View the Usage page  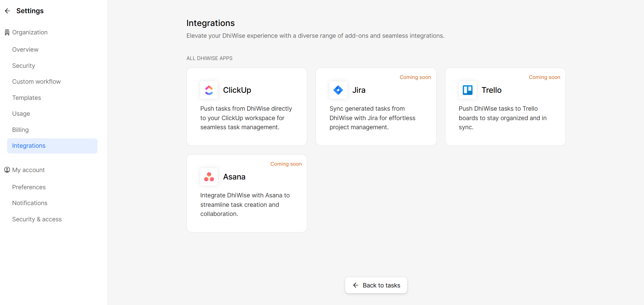click(21, 114)
